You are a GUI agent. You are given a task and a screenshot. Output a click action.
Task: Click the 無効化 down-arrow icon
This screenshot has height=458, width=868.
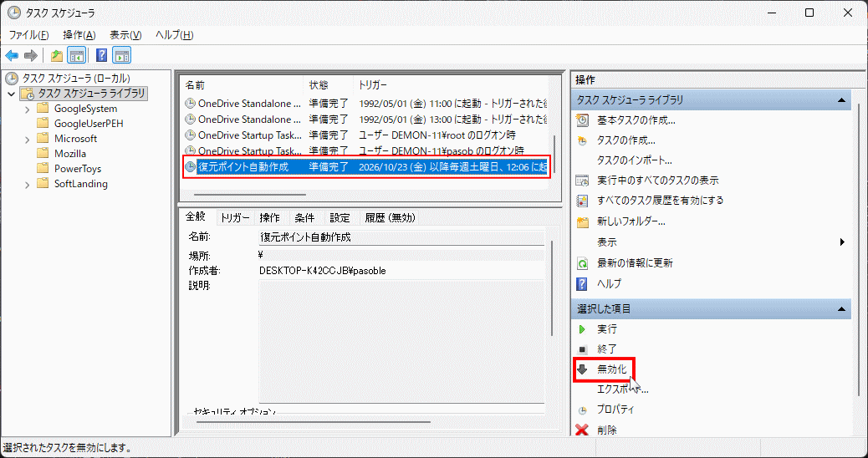(x=582, y=369)
